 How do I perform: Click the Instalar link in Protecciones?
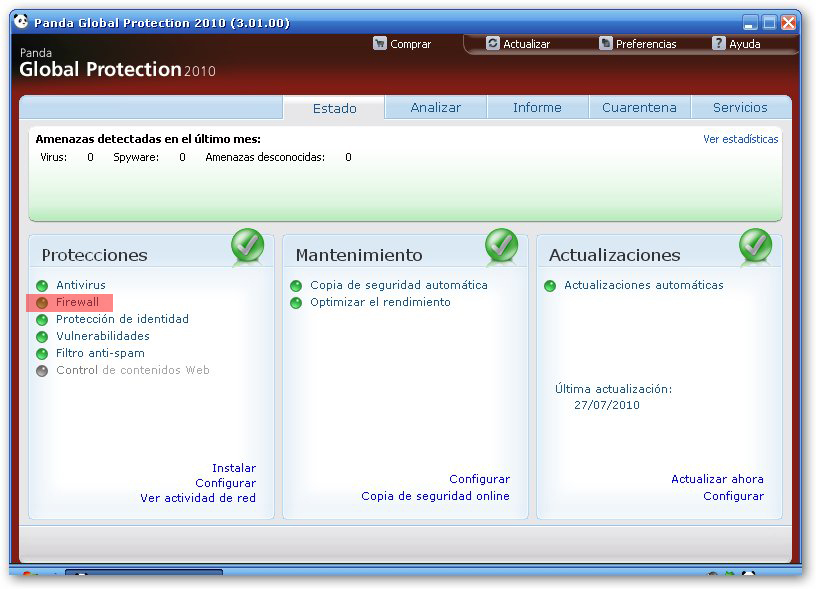(234, 468)
